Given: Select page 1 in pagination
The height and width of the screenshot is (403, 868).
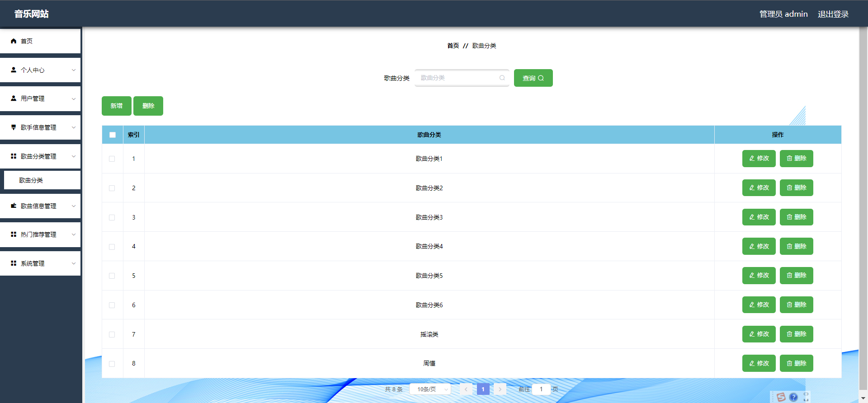Looking at the screenshot, I should [483, 389].
